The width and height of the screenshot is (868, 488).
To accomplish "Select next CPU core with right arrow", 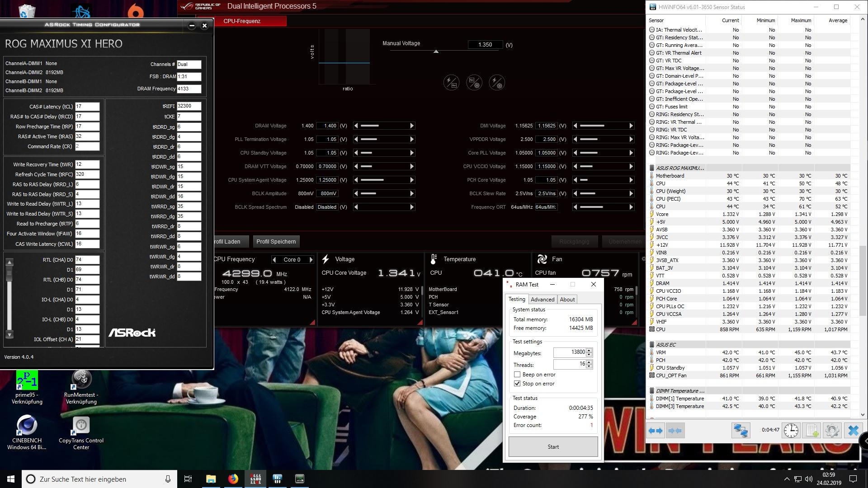I will tap(311, 260).
